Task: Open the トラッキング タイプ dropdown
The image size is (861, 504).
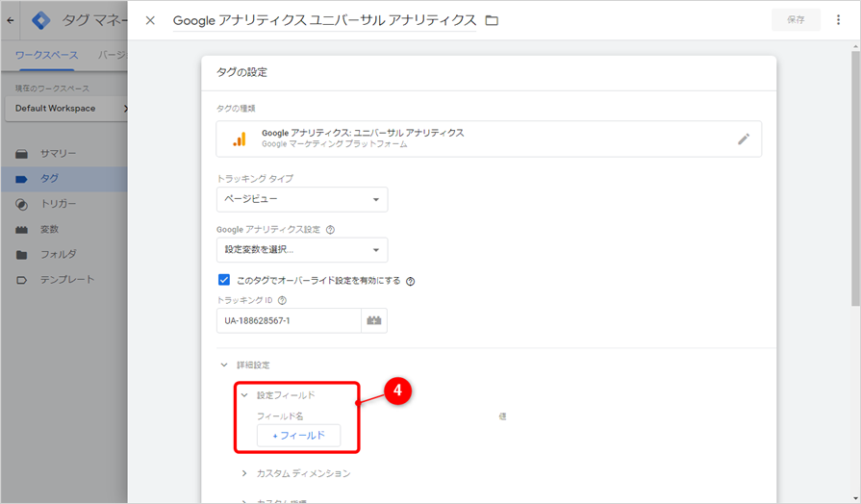Action: pos(302,199)
